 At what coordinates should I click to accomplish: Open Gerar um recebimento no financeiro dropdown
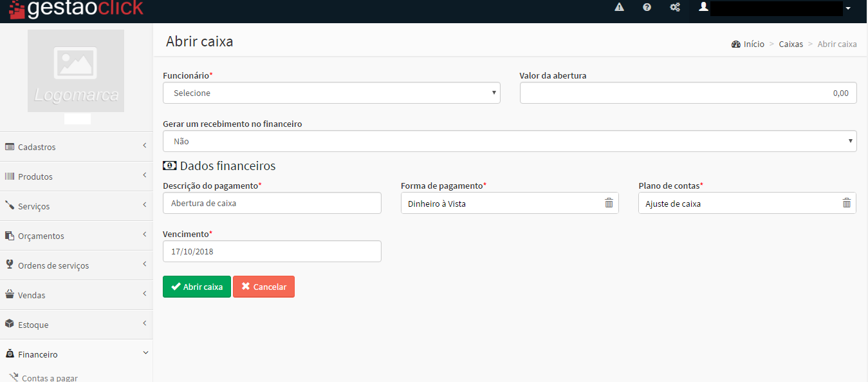510,141
